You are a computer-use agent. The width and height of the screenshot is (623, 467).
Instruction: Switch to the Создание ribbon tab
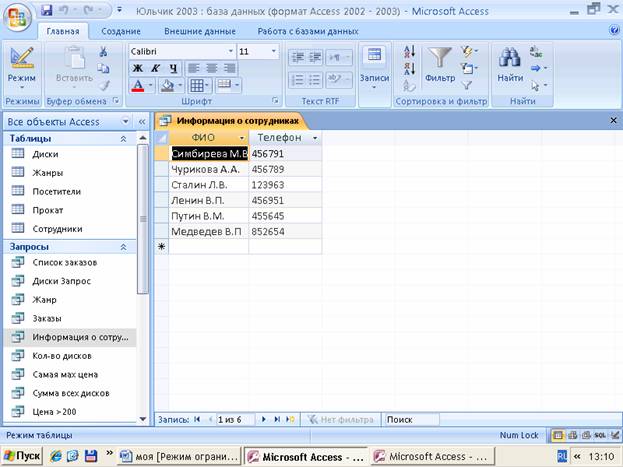pyautogui.click(x=121, y=31)
